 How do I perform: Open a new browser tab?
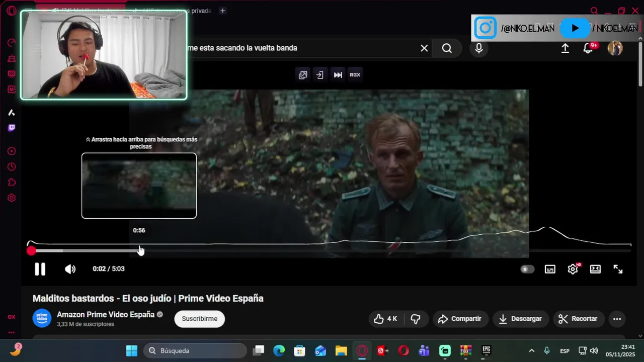(x=222, y=11)
